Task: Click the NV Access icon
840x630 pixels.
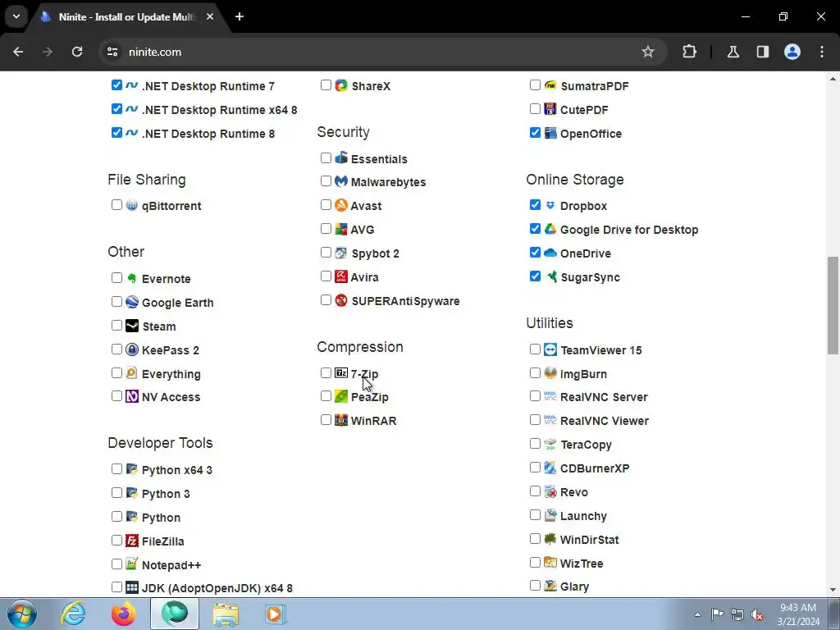Action: (x=132, y=396)
